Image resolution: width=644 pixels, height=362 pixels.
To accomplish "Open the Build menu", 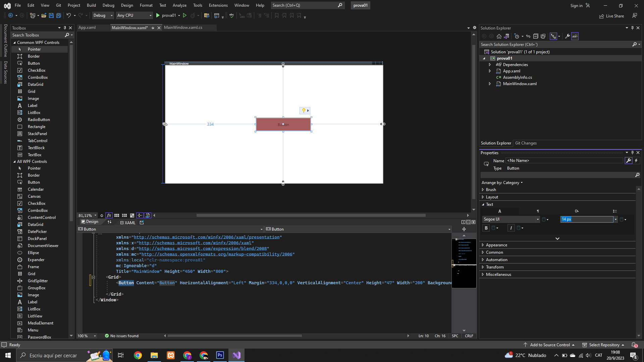I will coord(91,5).
